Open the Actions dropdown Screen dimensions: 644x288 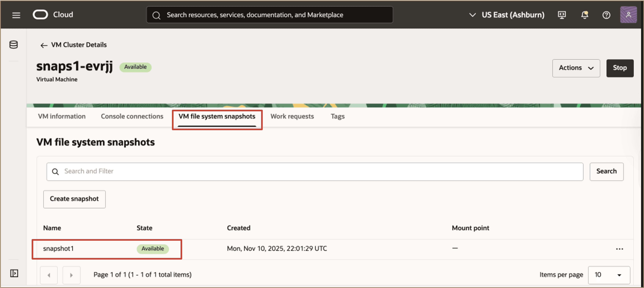click(x=576, y=68)
